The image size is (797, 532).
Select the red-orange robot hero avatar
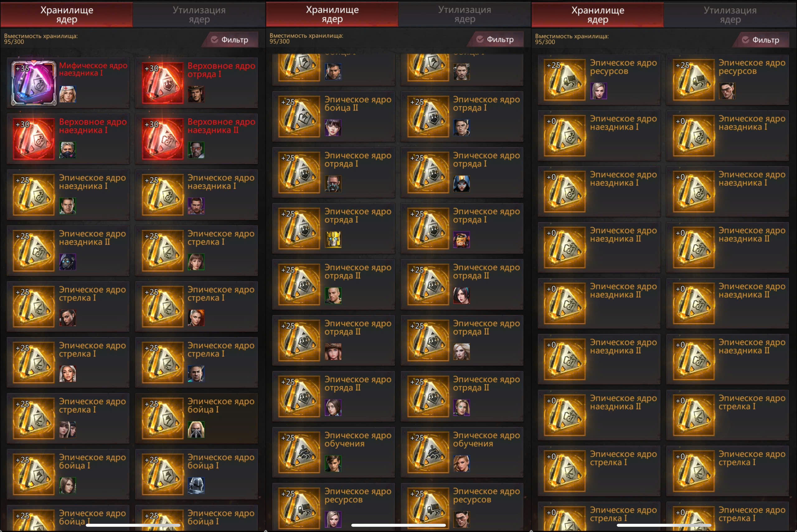click(462, 240)
